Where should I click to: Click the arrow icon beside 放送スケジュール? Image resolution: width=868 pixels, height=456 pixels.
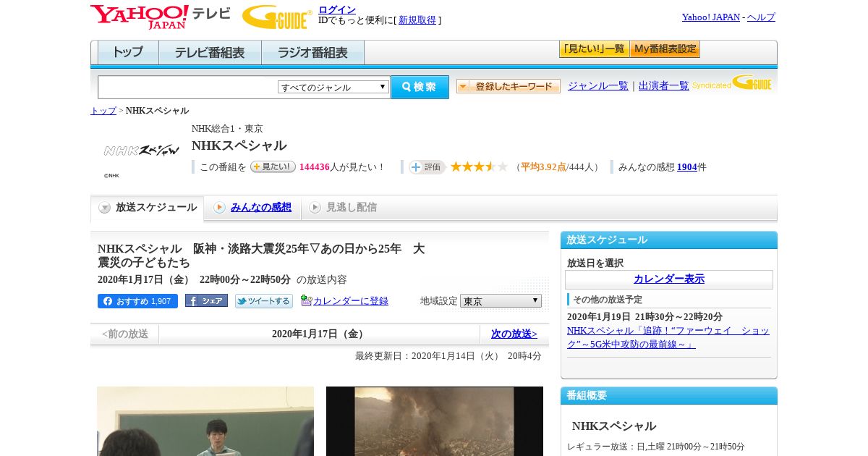point(105,208)
